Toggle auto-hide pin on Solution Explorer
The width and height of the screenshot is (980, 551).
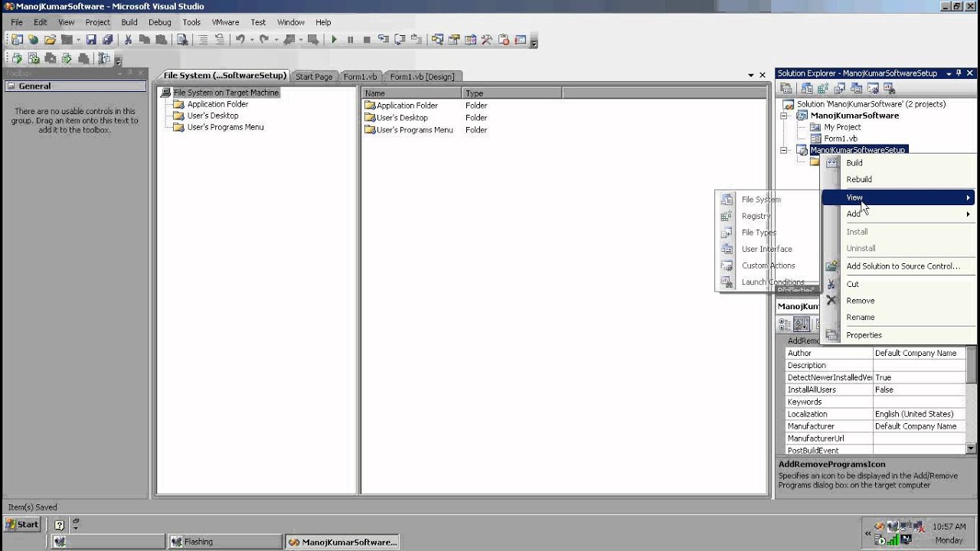coord(959,73)
